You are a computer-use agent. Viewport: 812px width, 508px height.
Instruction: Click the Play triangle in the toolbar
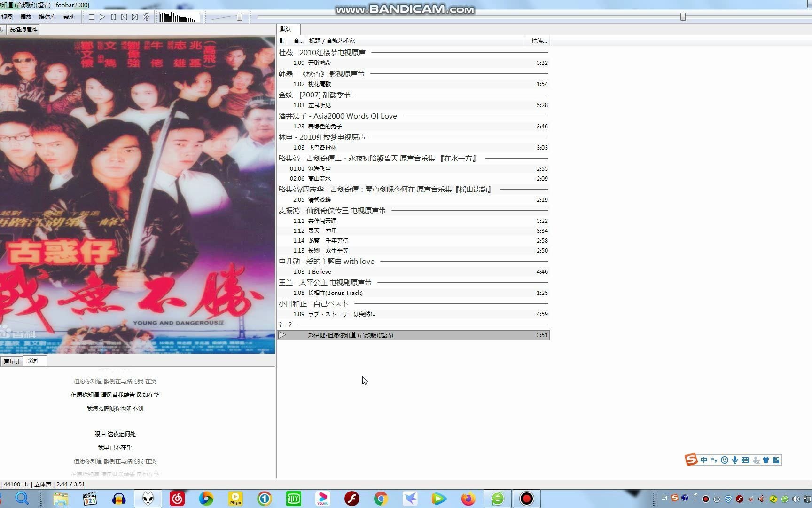point(102,17)
